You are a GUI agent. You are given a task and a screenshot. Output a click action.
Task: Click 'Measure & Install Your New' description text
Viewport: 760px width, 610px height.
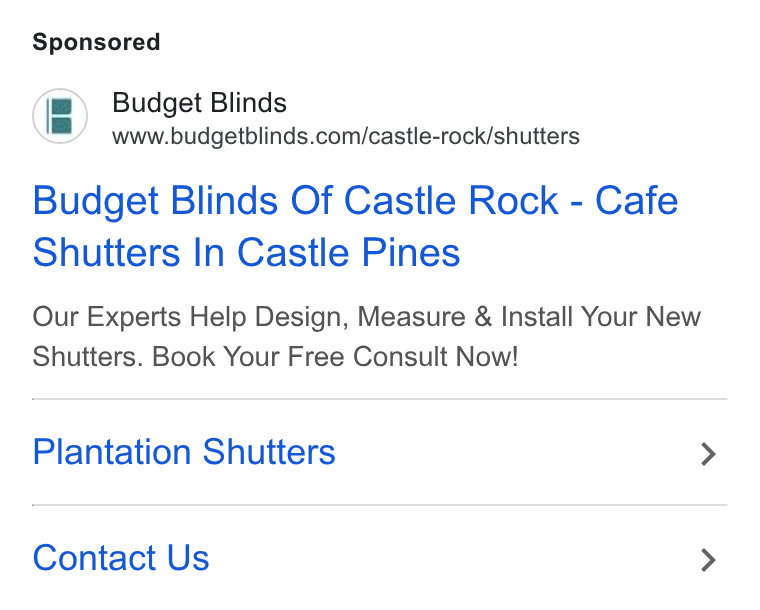tap(529, 317)
